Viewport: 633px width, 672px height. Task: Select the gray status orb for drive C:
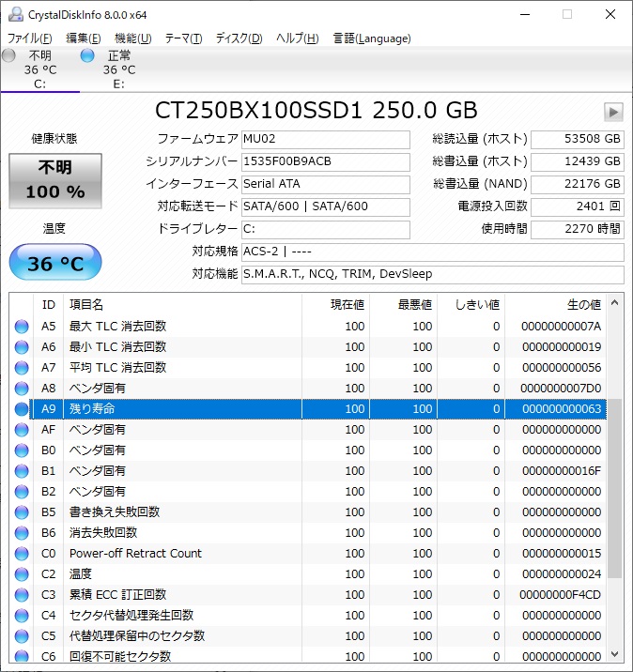(8, 55)
